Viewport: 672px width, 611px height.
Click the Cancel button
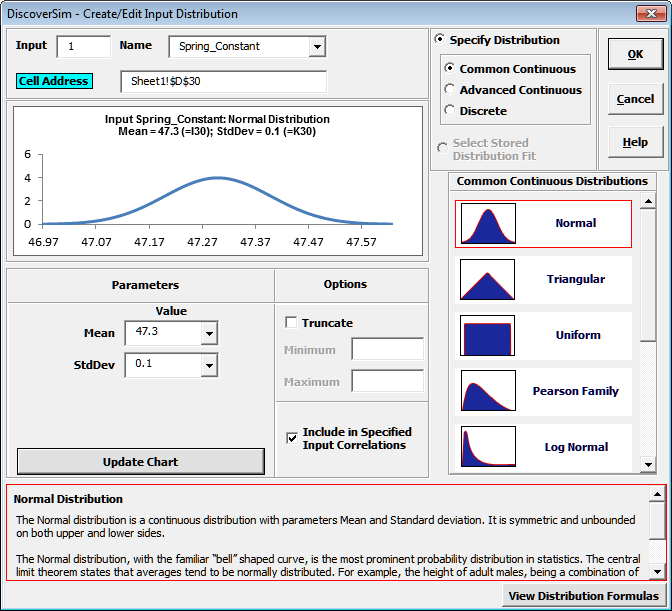tap(635, 99)
